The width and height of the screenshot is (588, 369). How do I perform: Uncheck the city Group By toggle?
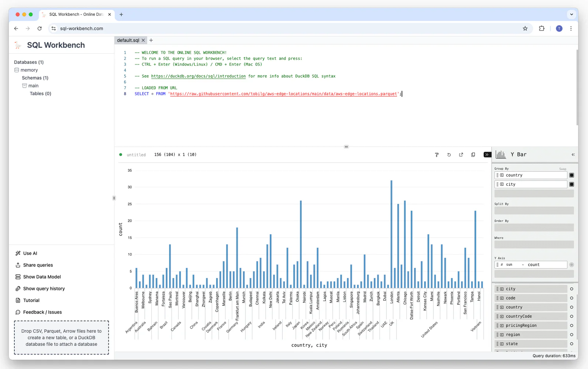[571, 184]
